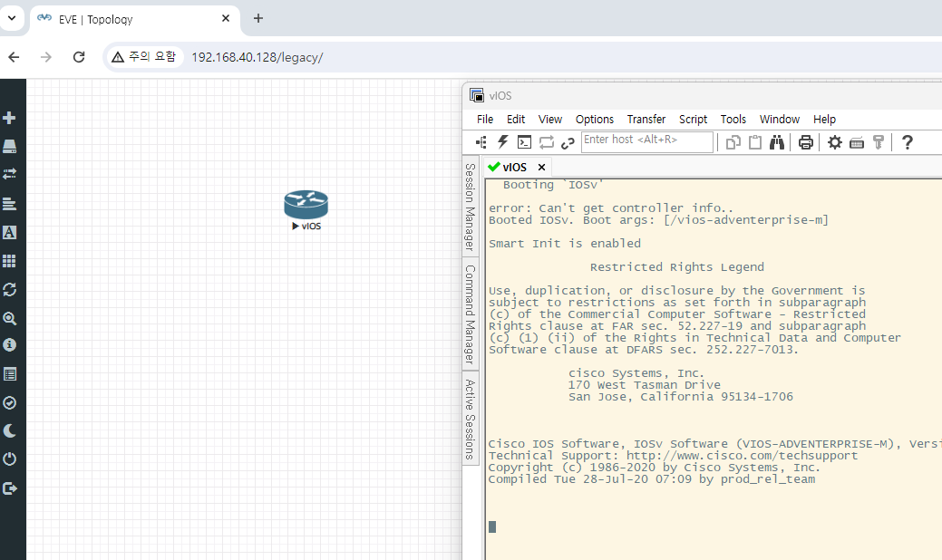
Task: Open Networks arrows icon in EVE sidebar
Action: [x=9, y=174]
